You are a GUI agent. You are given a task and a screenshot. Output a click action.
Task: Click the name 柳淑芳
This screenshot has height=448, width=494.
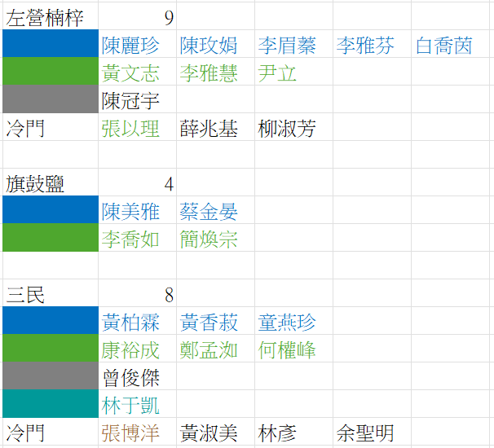(x=287, y=129)
